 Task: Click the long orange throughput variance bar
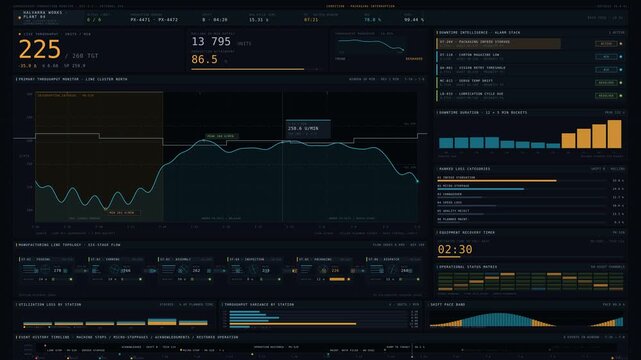[293, 324]
